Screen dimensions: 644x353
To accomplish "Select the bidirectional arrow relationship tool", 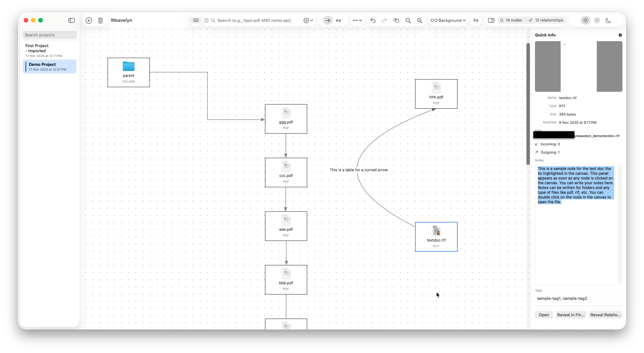I will [338, 20].
